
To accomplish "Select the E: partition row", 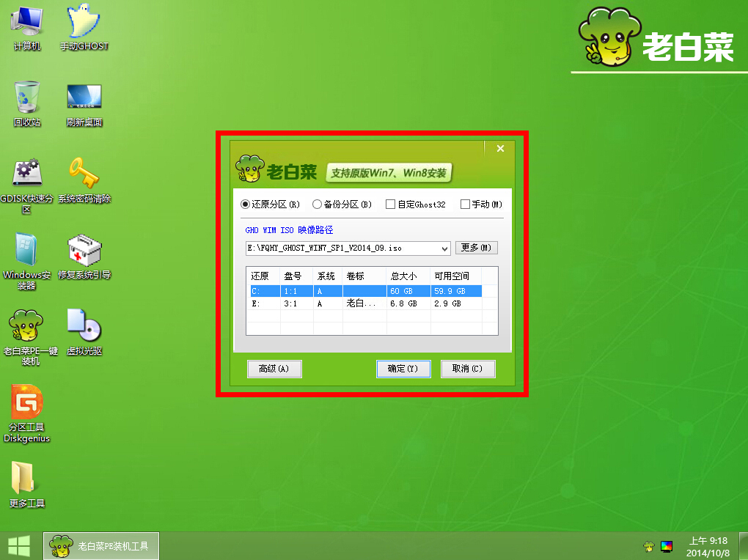I will [366, 303].
